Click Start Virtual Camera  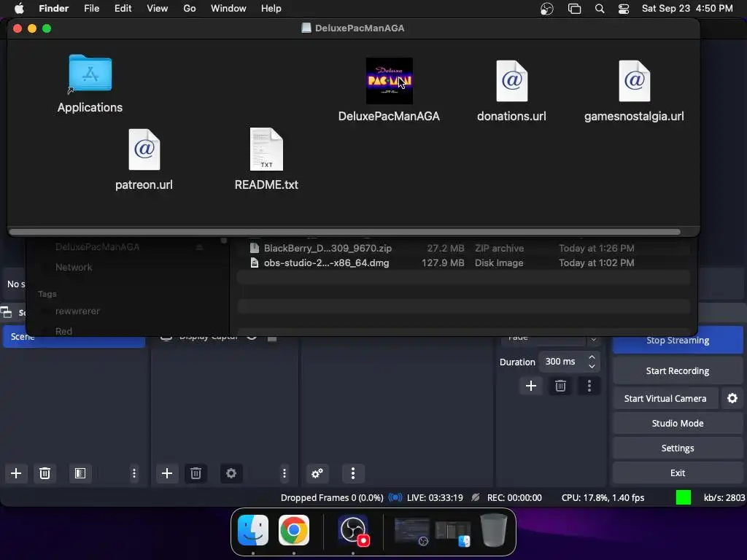(665, 399)
